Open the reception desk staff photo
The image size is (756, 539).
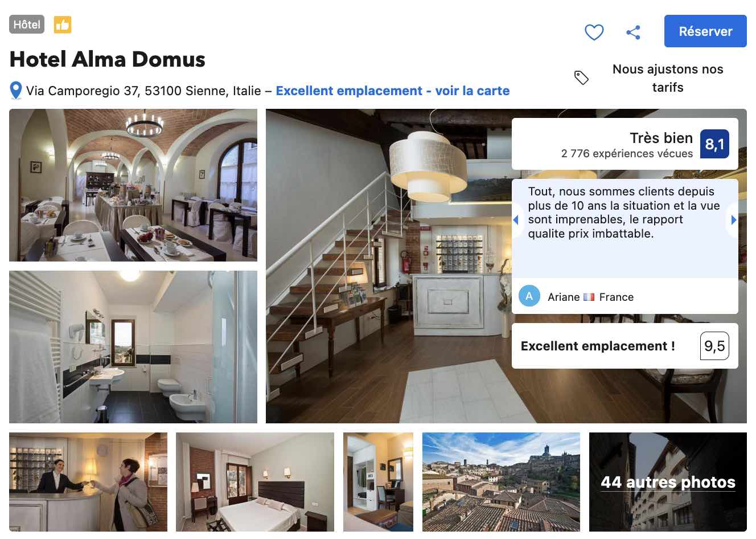[x=88, y=482]
